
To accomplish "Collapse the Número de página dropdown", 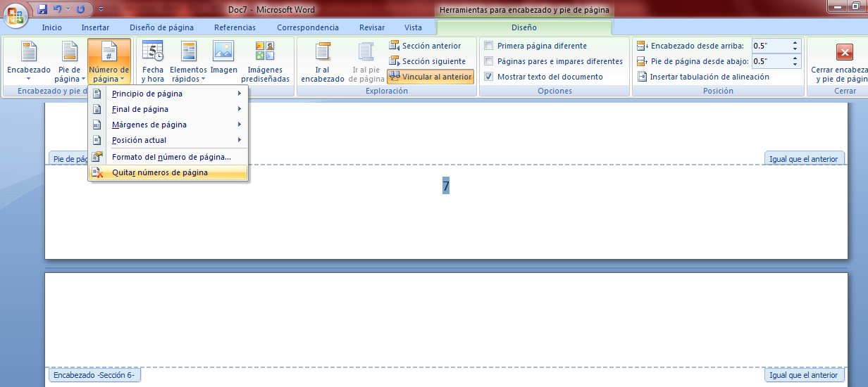I will [x=109, y=62].
